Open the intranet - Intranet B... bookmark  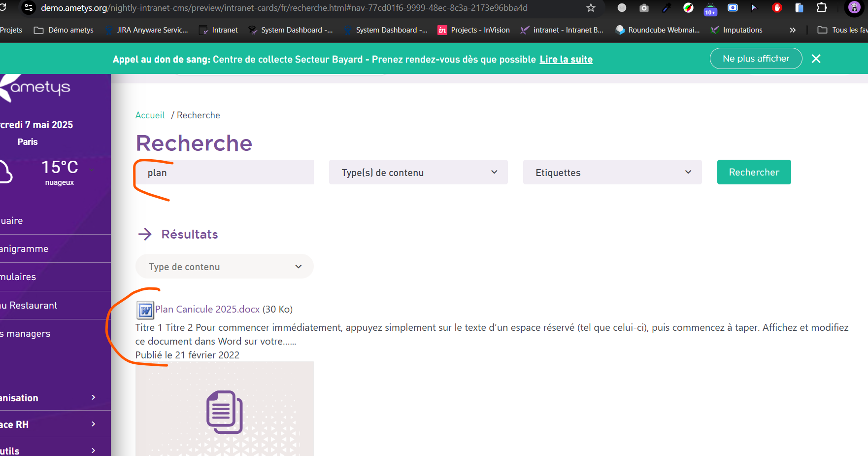(x=562, y=30)
